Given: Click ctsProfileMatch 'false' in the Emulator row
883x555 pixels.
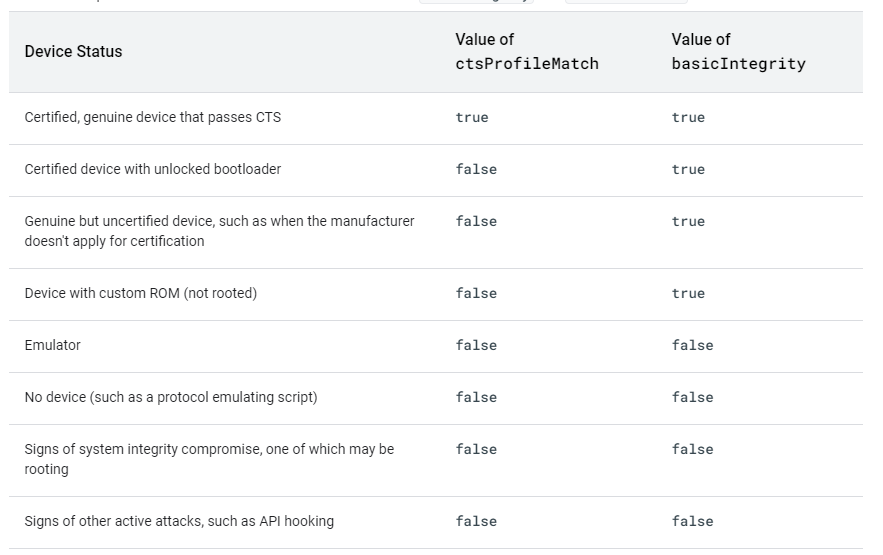Looking at the screenshot, I should (476, 346).
